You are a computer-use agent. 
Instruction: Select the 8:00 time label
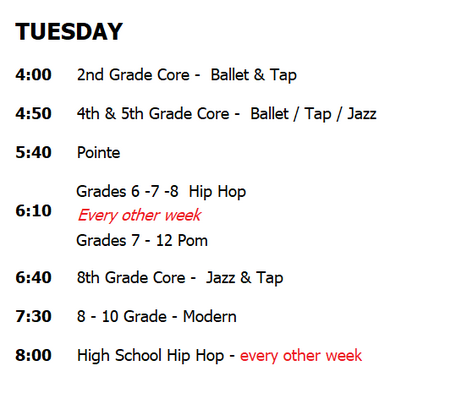click(x=33, y=355)
